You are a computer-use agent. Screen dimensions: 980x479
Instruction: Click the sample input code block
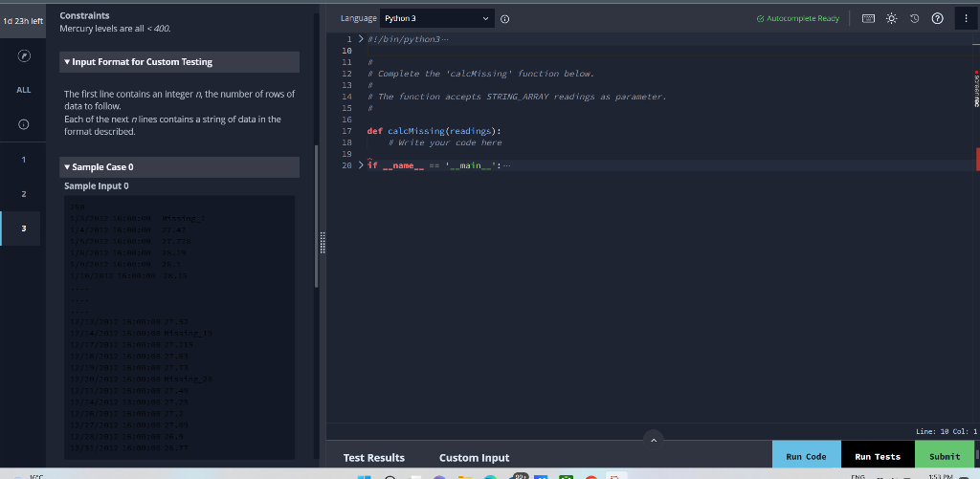coord(179,327)
